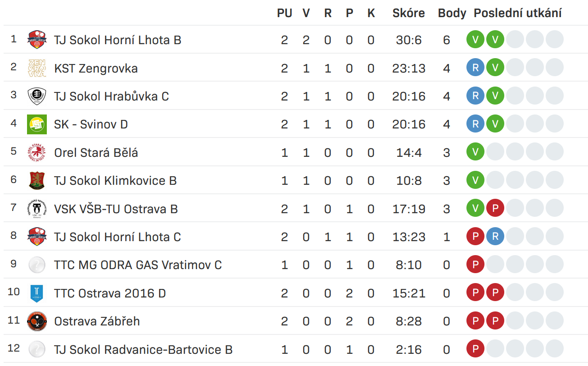Click the Body column header
The image size is (588, 366).
pos(452,13)
